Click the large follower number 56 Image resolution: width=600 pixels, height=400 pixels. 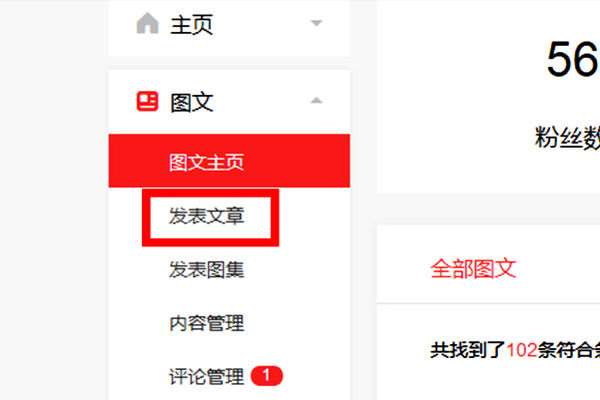click(573, 59)
